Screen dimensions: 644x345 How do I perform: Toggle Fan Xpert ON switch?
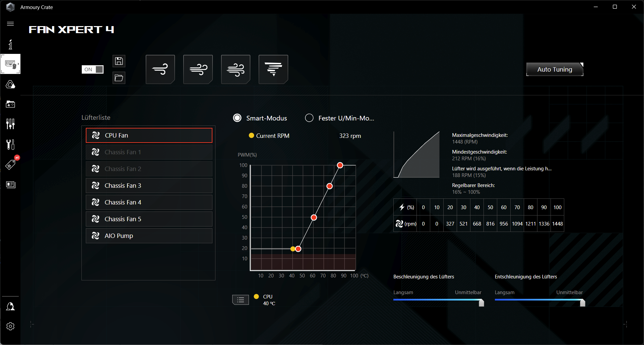point(92,69)
